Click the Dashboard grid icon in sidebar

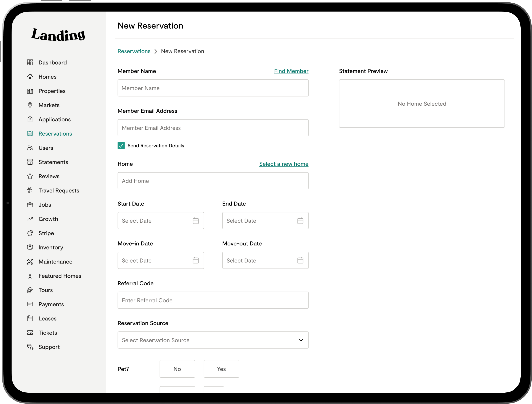[x=30, y=63]
